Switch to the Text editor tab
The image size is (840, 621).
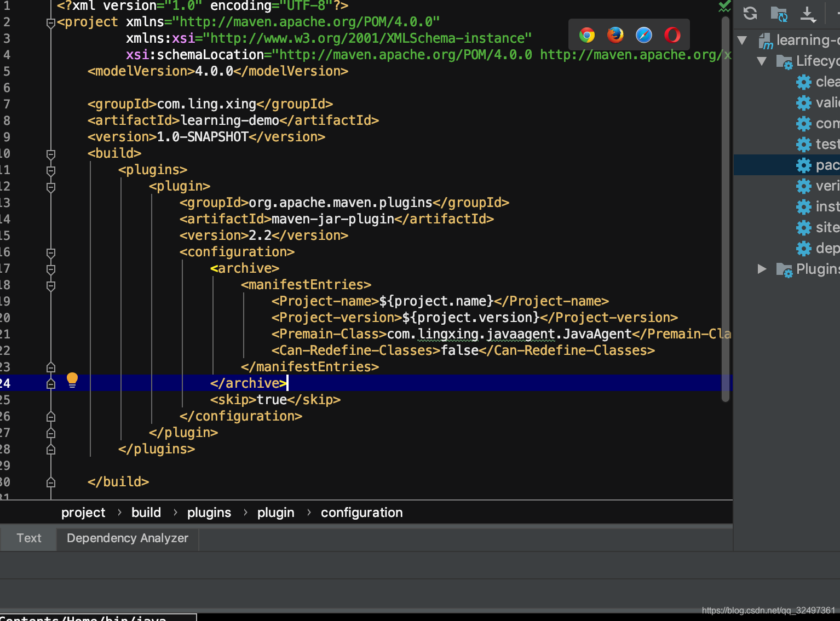tap(28, 538)
